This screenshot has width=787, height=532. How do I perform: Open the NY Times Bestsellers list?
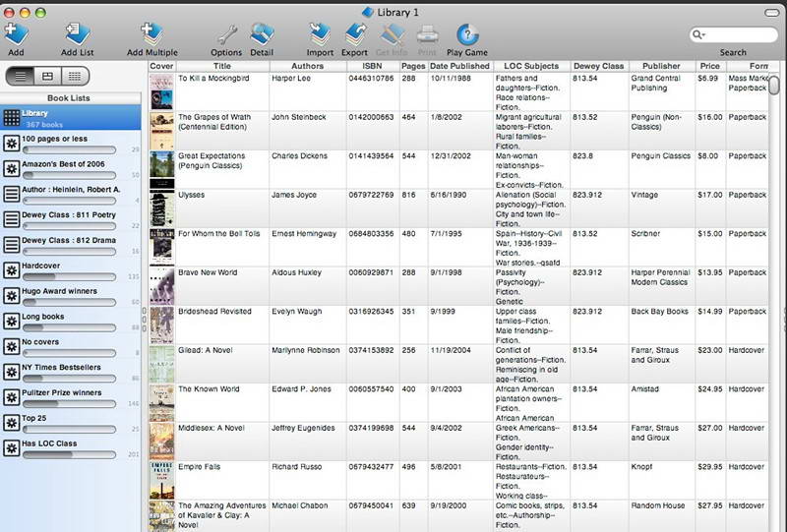(70, 373)
